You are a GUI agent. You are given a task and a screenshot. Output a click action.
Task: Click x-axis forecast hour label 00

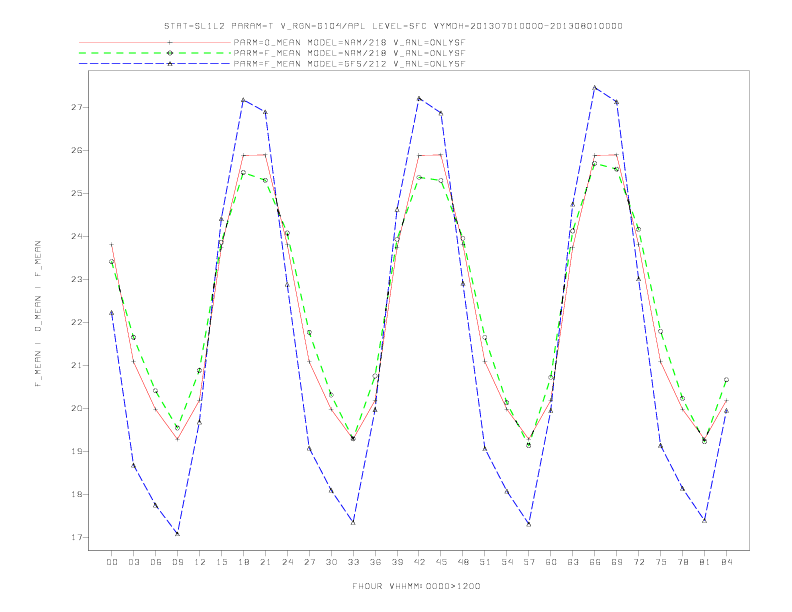112,562
